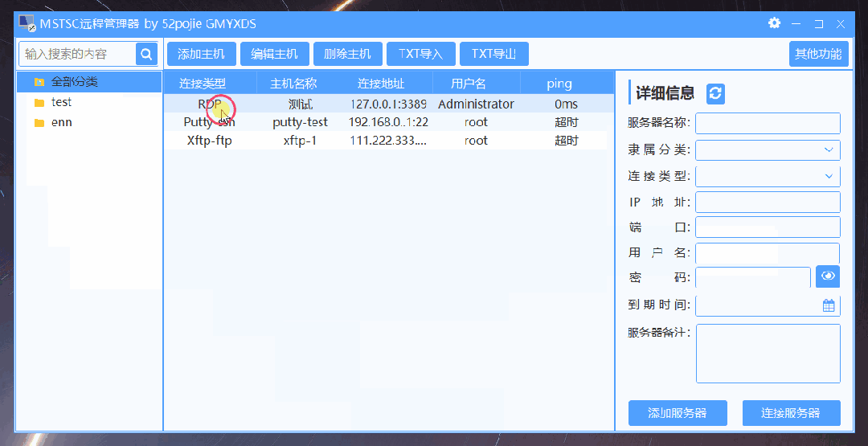Sort by 连接地址 column header
This screenshot has width=868, height=446.
coord(381,84)
